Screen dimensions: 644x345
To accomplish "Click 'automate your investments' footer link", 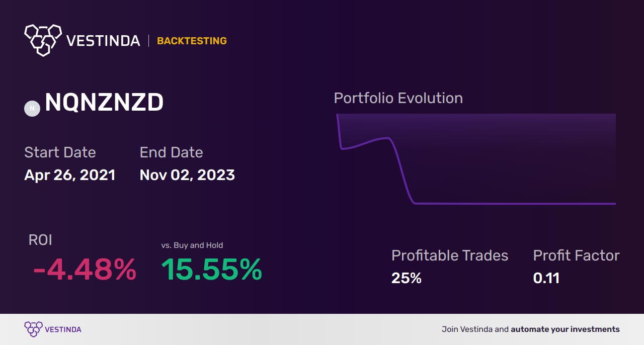I will click(x=565, y=329).
